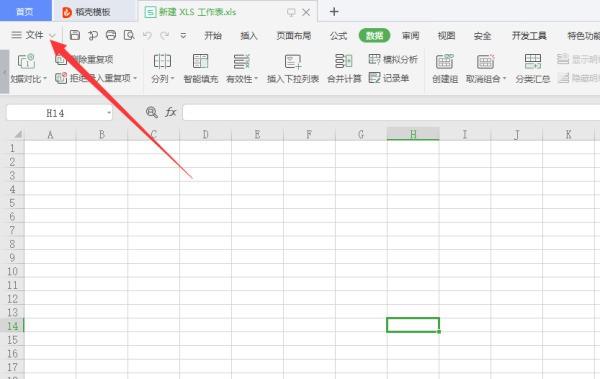Click the 分列 split columns icon
This screenshot has width=600, height=379.
click(162, 61)
